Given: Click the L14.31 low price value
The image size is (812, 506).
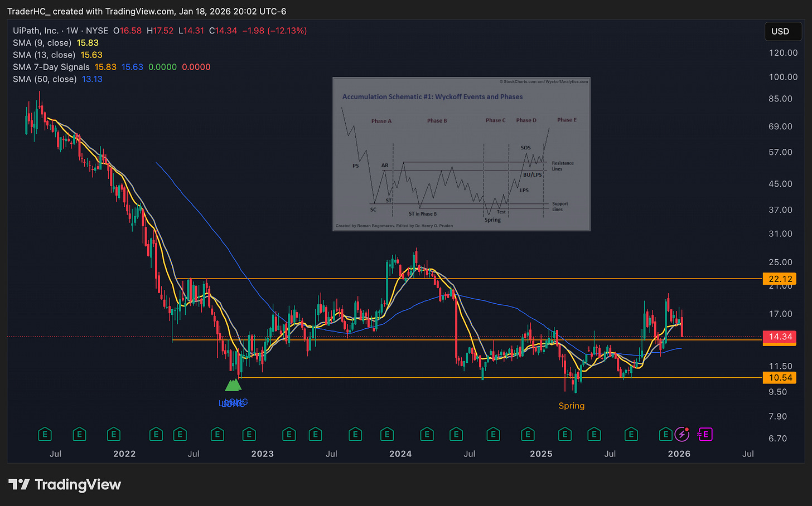Looking at the screenshot, I should [x=191, y=31].
